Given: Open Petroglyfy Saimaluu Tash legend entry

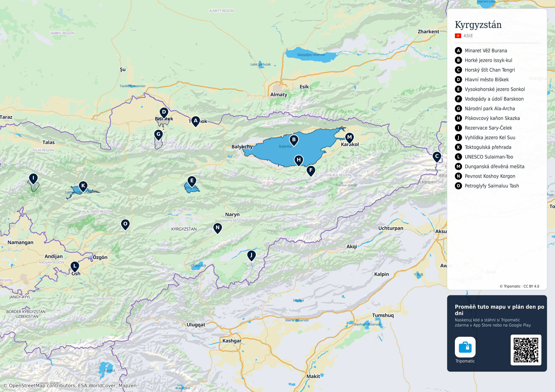Looking at the screenshot, I should (x=487, y=186).
